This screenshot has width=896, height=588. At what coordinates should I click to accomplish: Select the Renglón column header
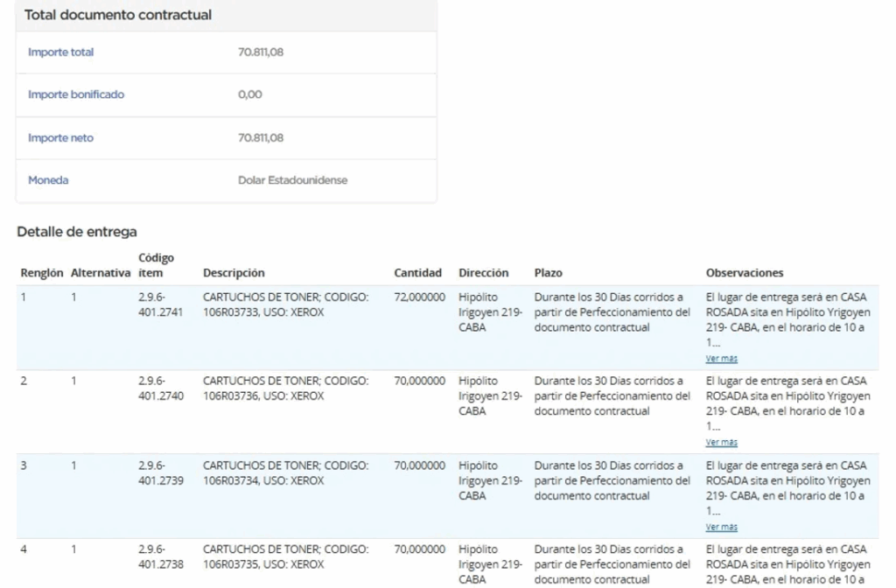click(42, 273)
